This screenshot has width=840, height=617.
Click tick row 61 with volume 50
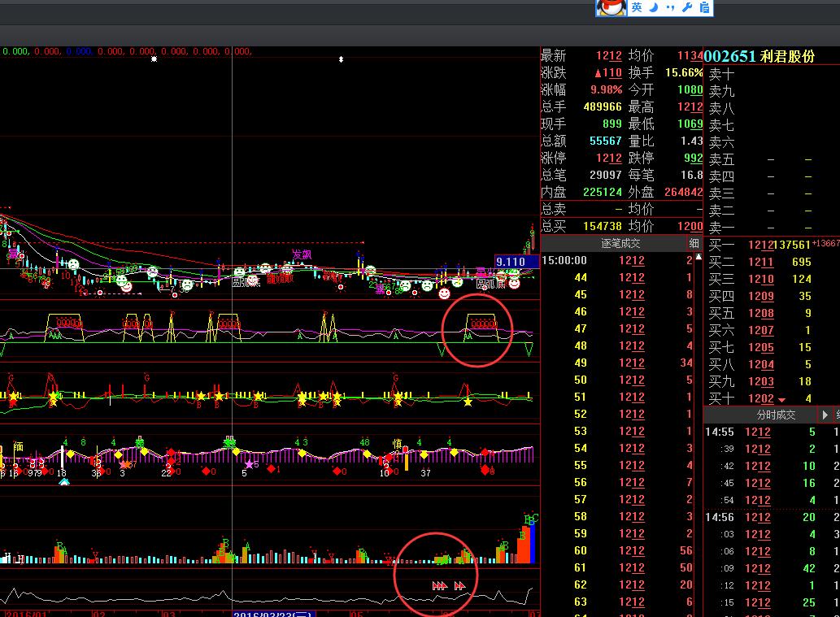click(x=617, y=567)
